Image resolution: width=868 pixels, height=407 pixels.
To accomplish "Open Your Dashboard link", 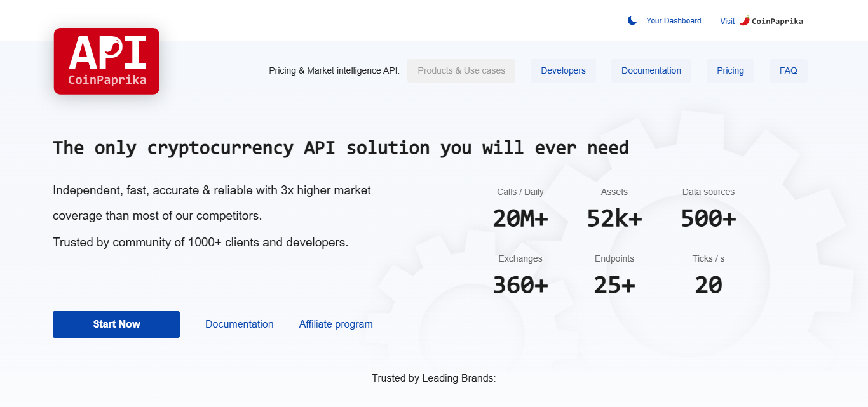I will tap(674, 21).
